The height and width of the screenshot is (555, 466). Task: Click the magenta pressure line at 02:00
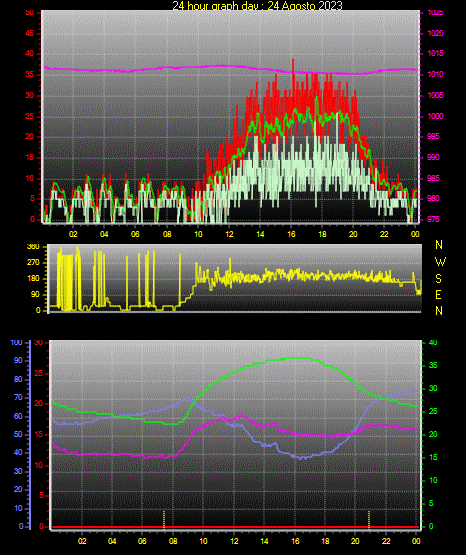click(x=73, y=69)
